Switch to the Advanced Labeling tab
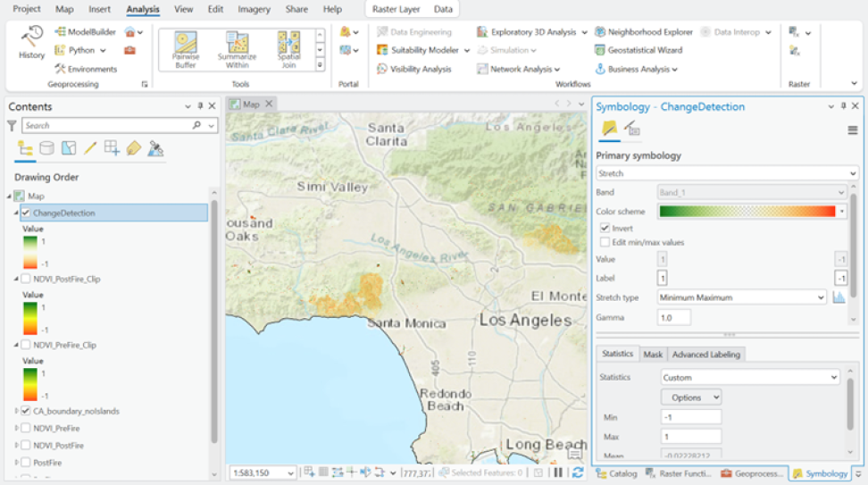Image resolution: width=868 pixels, height=485 pixels. pyautogui.click(x=705, y=355)
